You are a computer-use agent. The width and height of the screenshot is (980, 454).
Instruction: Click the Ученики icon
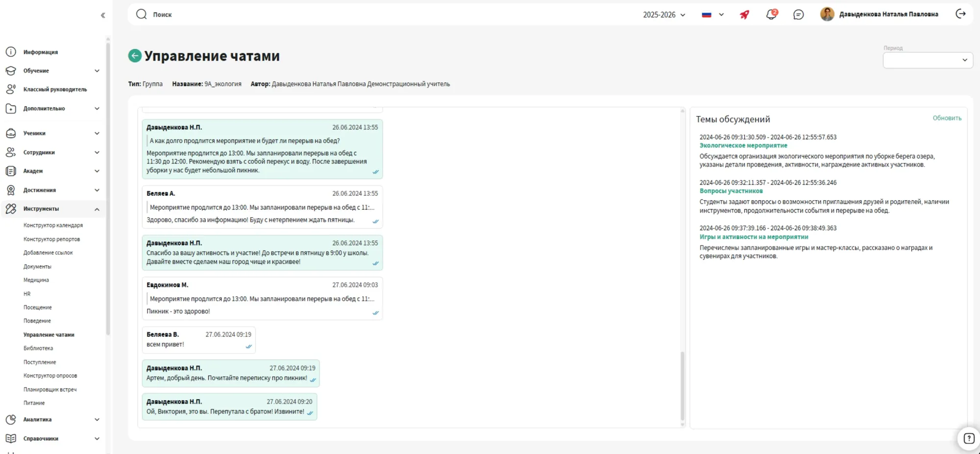coord(11,133)
